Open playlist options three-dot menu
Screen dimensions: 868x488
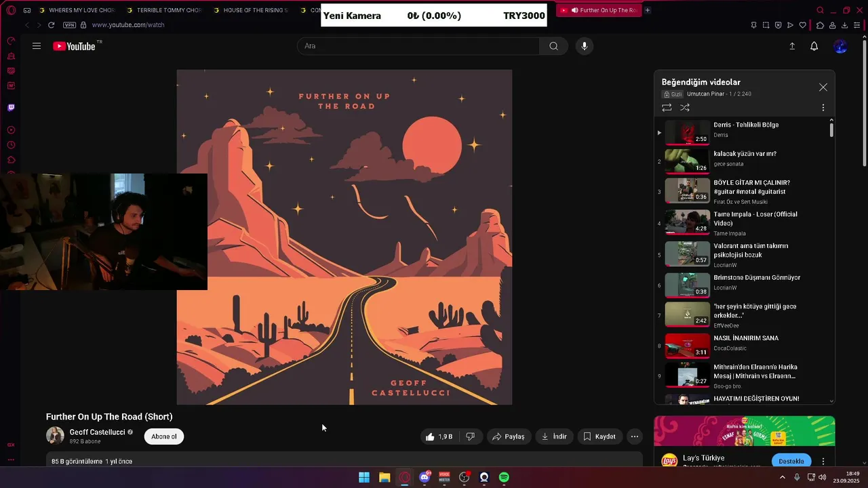click(823, 108)
